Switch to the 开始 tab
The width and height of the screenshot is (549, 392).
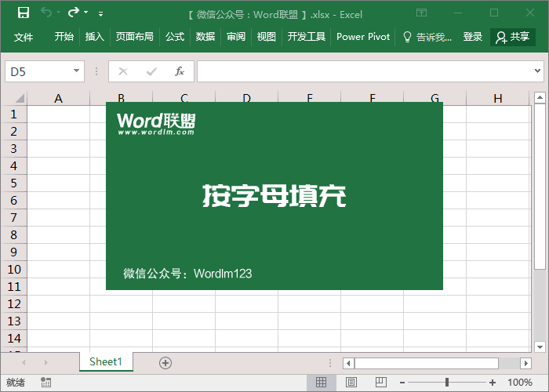click(64, 37)
